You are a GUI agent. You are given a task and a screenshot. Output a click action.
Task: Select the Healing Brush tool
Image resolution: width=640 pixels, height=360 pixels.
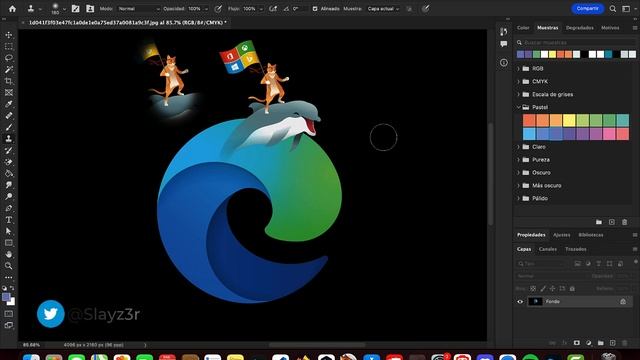click(x=9, y=116)
